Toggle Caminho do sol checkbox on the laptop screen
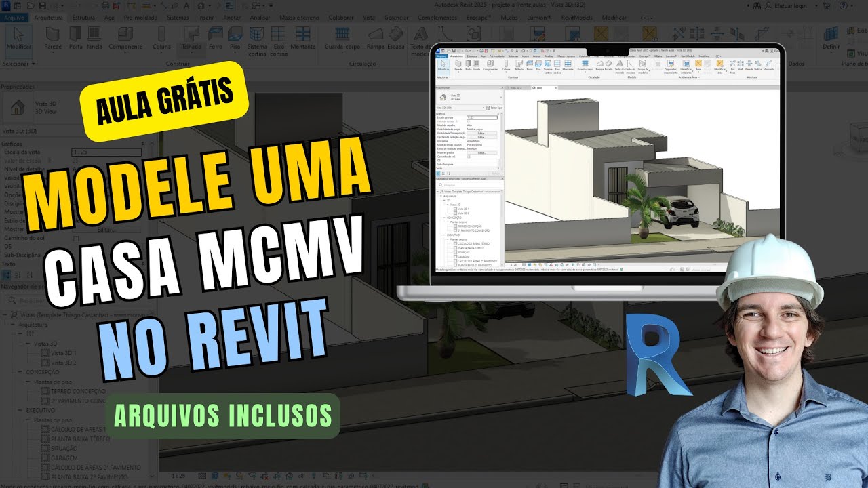Viewport: 868px width, 488px height. [469, 157]
